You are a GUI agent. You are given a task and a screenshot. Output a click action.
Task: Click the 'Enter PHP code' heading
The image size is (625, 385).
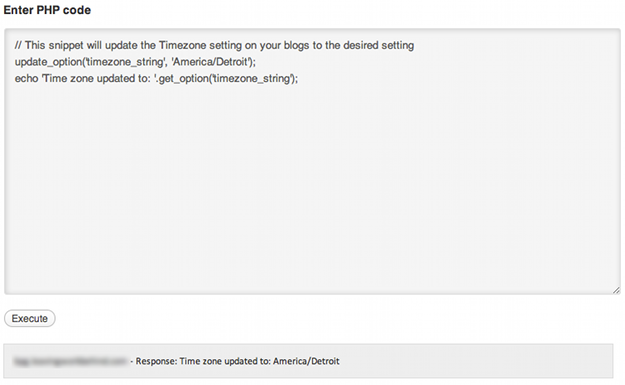tap(47, 10)
